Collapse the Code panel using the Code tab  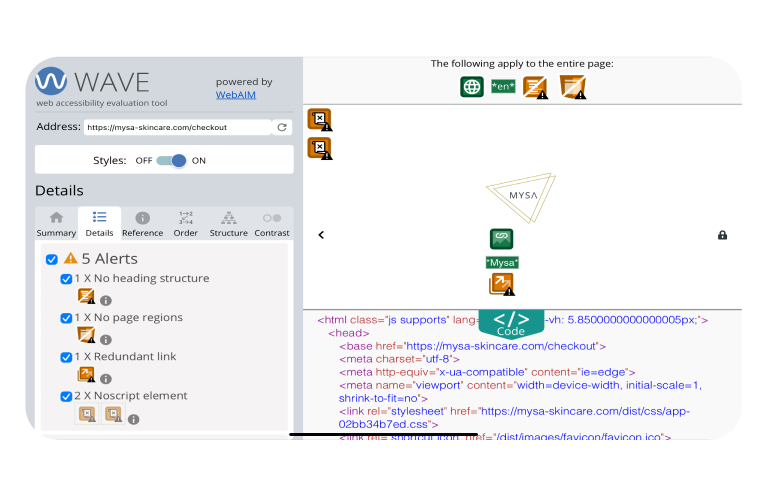[510, 323]
